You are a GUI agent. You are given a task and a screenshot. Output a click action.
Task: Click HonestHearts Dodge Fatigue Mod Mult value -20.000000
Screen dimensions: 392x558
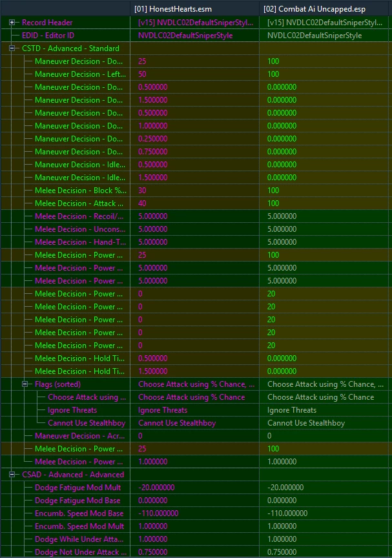pos(156,488)
